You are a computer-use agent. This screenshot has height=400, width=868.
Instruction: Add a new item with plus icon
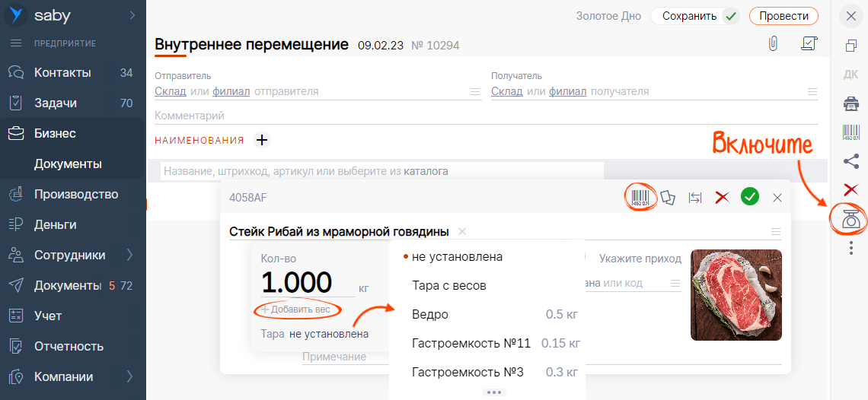[262, 140]
